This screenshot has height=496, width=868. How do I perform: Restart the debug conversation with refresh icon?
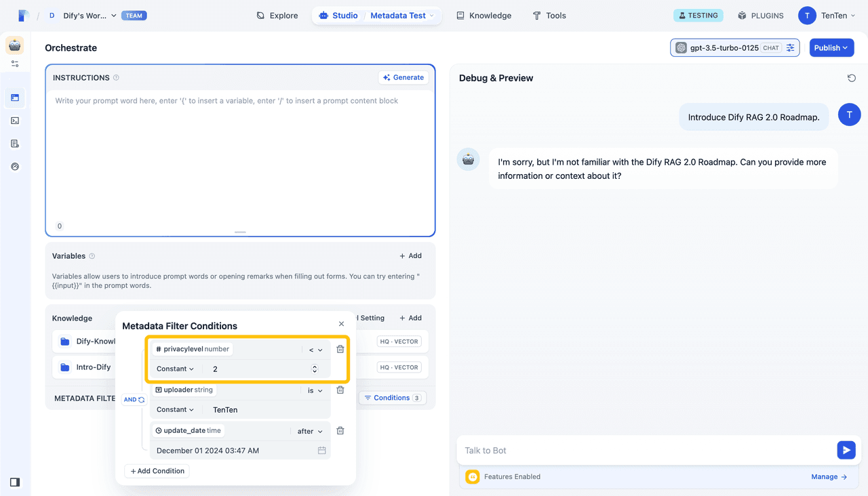[x=851, y=78]
